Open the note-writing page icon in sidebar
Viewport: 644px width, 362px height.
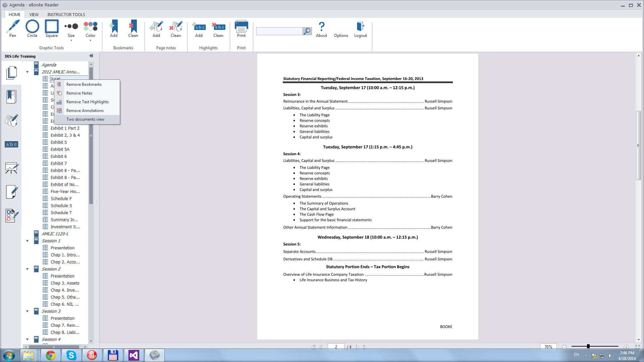point(11,192)
